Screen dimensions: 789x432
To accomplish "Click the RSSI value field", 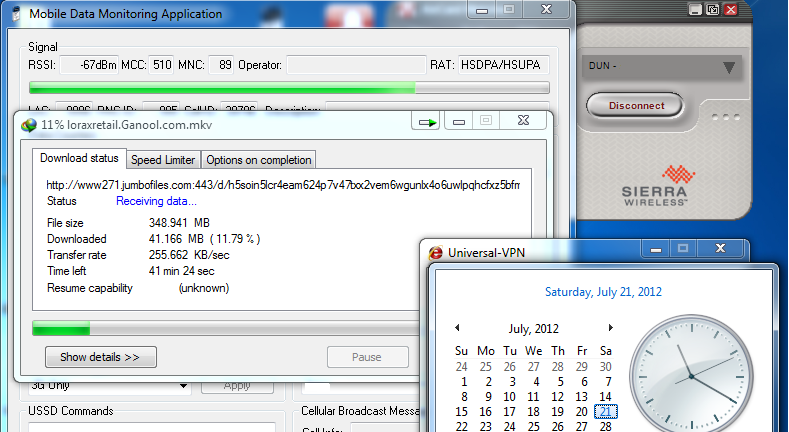I will (x=89, y=65).
